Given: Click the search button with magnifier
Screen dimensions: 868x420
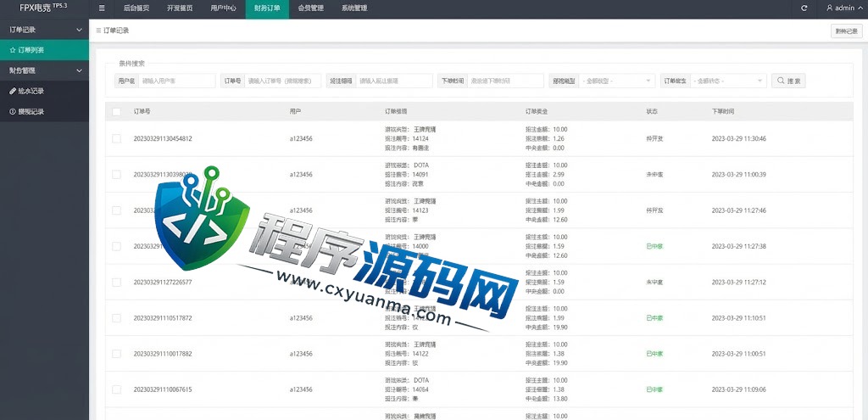Looking at the screenshot, I should tap(789, 81).
